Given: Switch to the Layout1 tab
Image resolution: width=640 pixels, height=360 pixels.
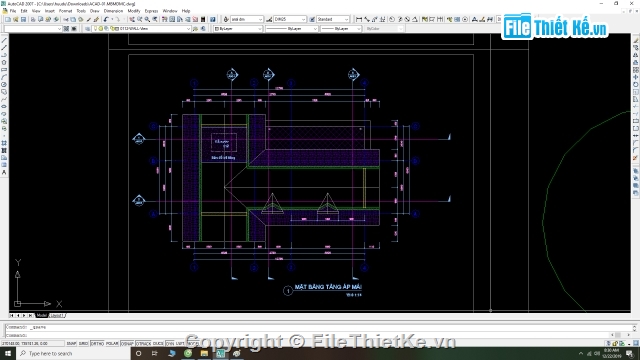Looking at the screenshot, I should pos(57,316).
